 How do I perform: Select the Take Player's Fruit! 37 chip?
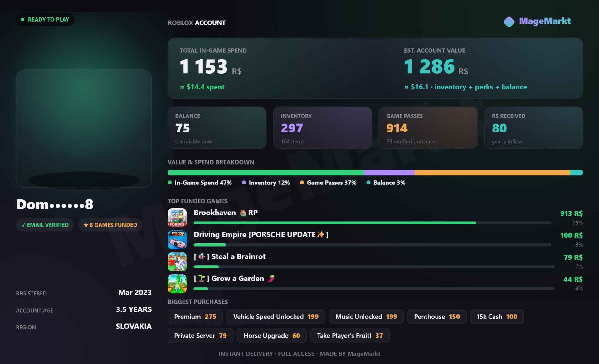click(350, 336)
